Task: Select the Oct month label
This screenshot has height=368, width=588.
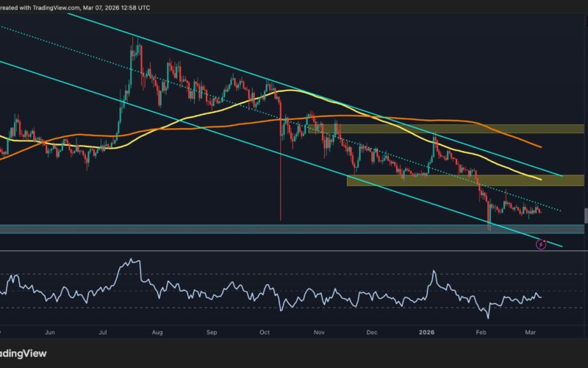Action: tap(265, 332)
